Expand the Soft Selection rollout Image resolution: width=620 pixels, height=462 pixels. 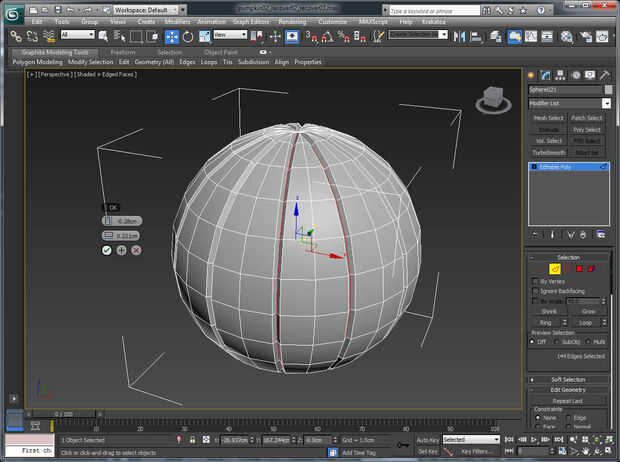point(568,379)
